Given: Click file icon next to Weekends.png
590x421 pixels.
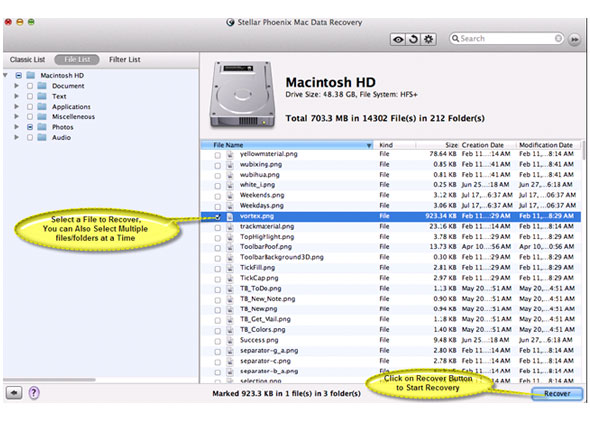Looking at the screenshot, I should pyautogui.click(x=230, y=196).
